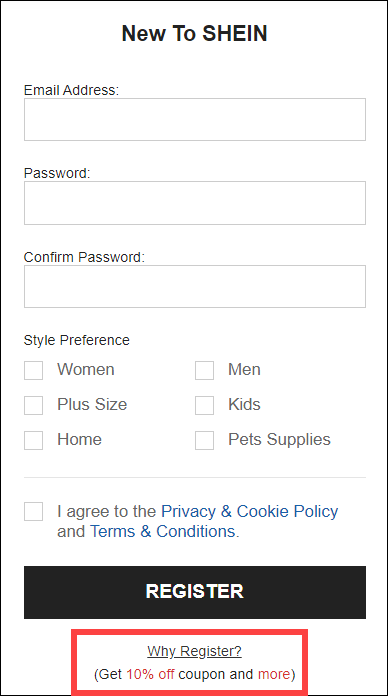Check the Kids style checkbox

click(x=204, y=405)
